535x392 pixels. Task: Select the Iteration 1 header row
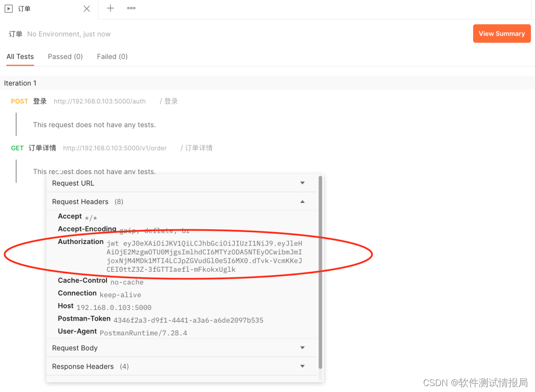pyautogui.click(x=267, y=83)
